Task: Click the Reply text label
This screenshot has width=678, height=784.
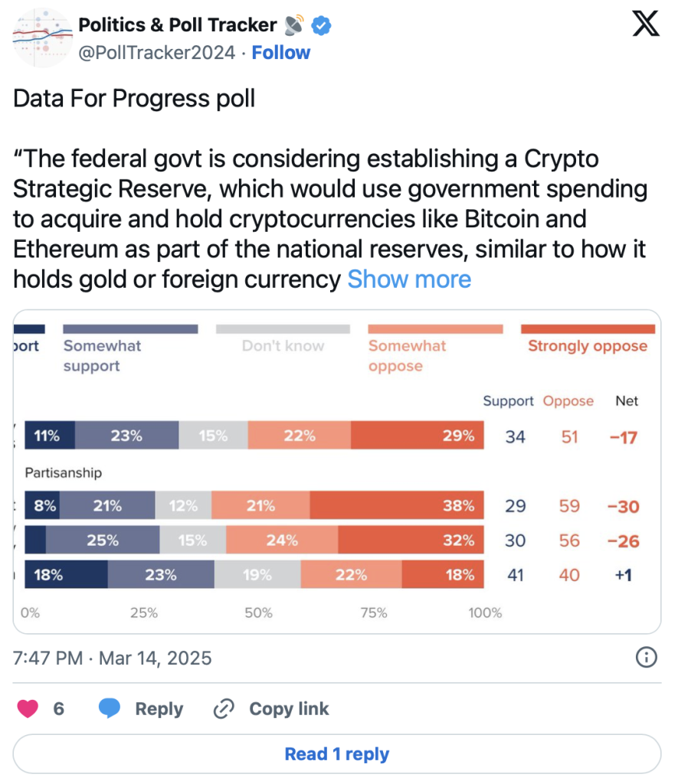Action: (x=159, y=709)
